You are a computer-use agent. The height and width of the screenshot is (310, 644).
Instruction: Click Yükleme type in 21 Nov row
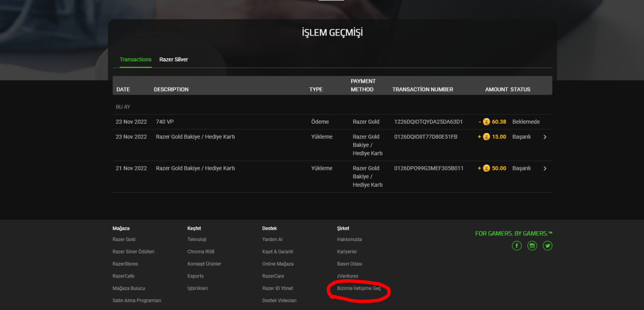coord(322,169)
